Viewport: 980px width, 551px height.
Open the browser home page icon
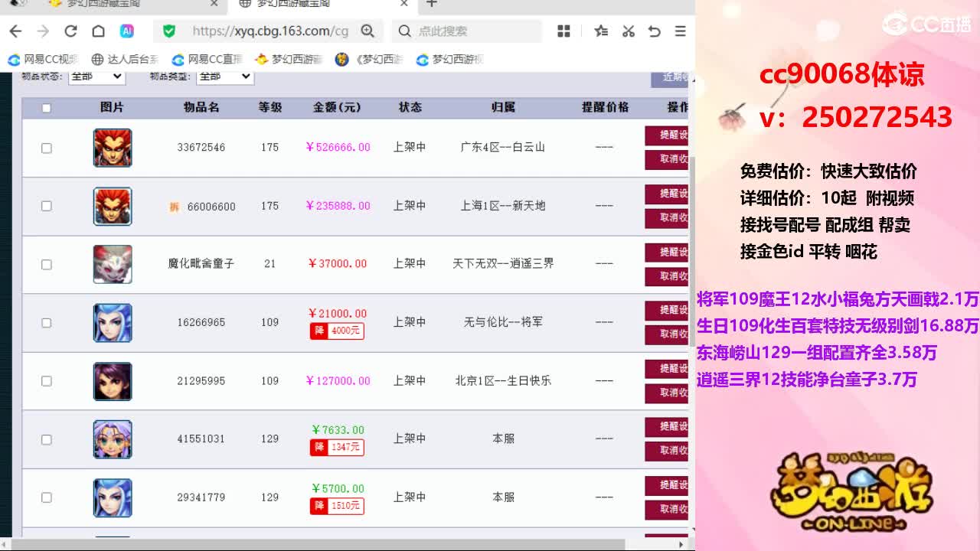click(98, 31)
